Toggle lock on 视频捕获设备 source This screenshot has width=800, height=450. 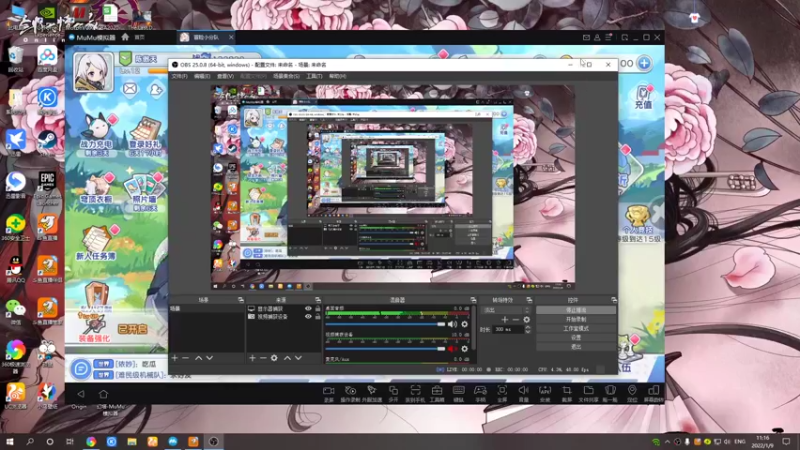click(318, 316)
